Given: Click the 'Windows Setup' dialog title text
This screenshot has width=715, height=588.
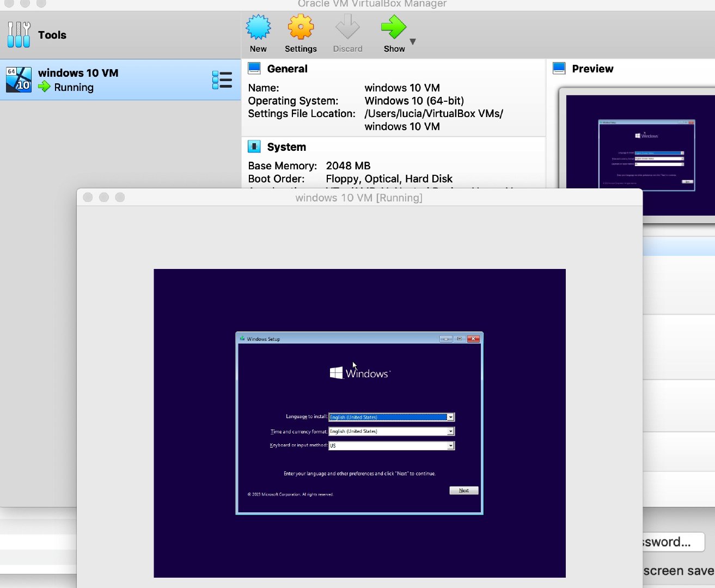Looking at the screenshot, I should [x=264, y=339].
